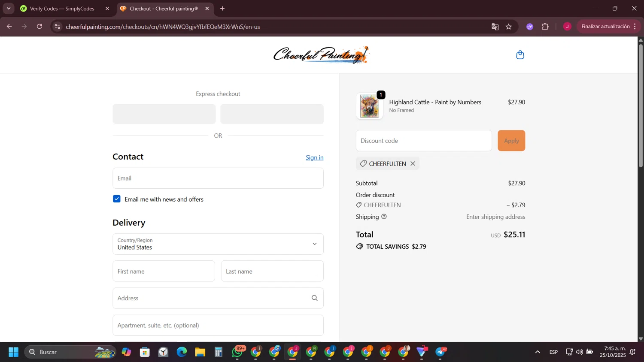
Task: Click the Apply discount button
Action: tap(511, 141)
